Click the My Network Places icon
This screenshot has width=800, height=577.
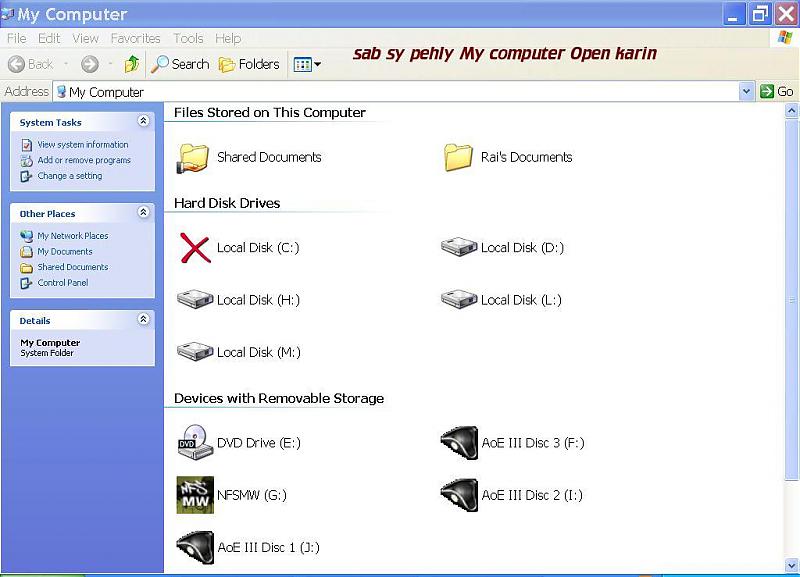27,236
